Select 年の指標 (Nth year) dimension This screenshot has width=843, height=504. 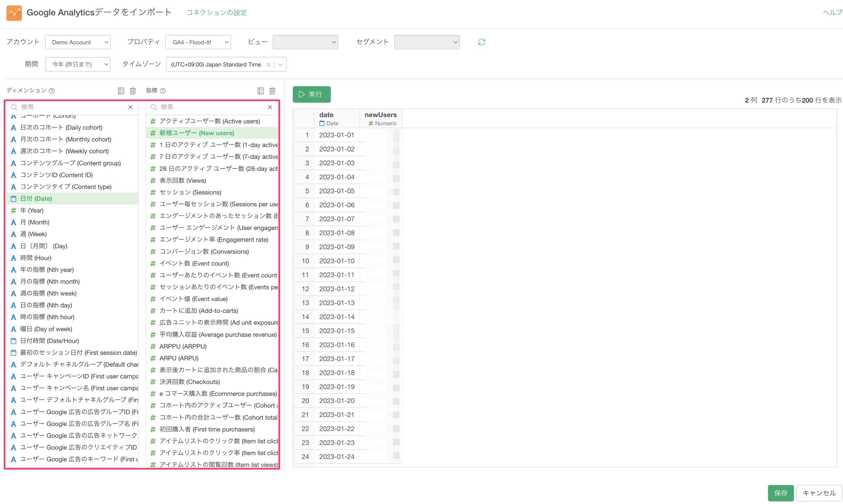72,270
